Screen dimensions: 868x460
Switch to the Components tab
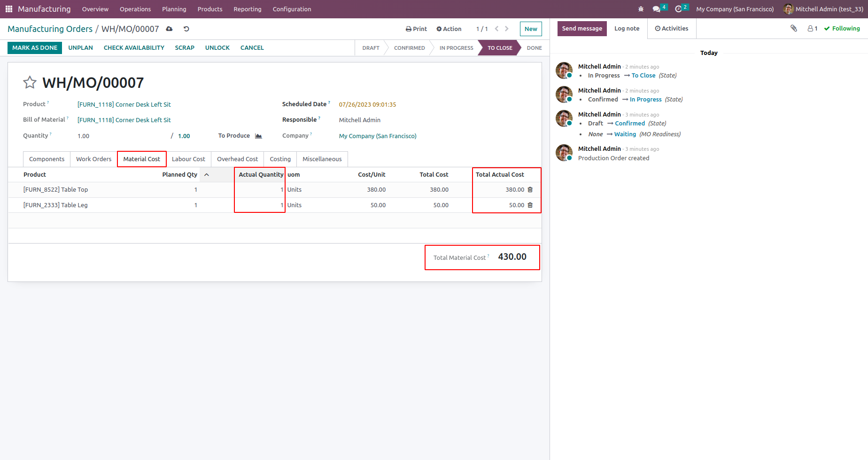(46, 159)
